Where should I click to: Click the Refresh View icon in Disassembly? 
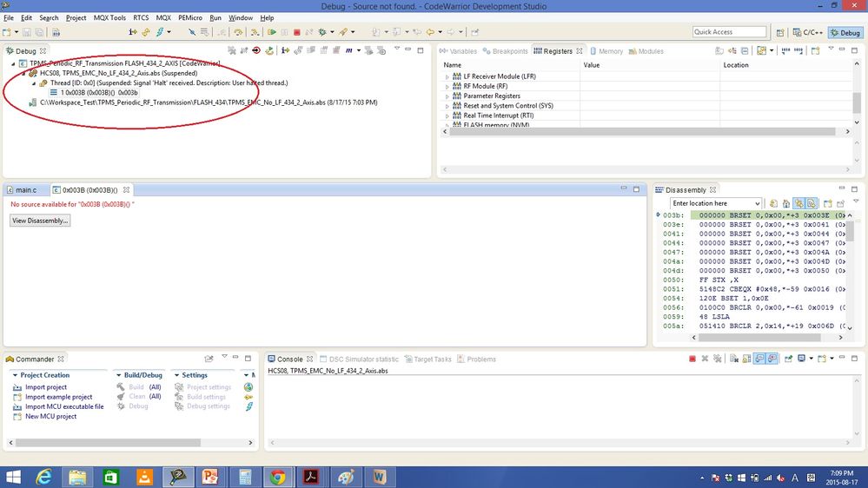tap(774, 203)
